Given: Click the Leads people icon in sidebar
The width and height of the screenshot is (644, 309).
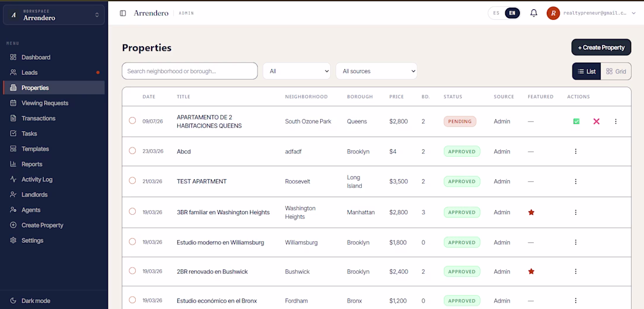Looking at the screenshot, I should click(13, 72).
